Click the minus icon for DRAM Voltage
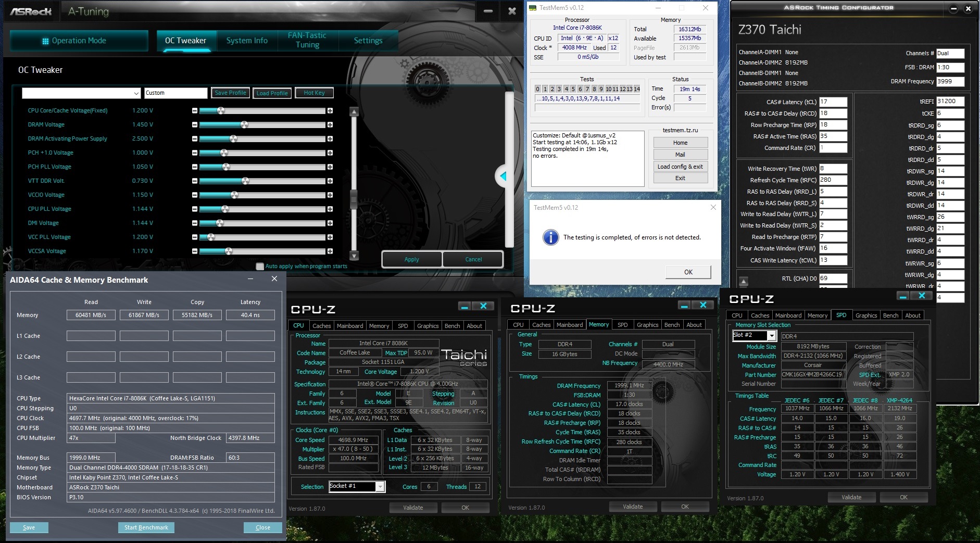Screen dimensions: 980x543 (195, 125)
